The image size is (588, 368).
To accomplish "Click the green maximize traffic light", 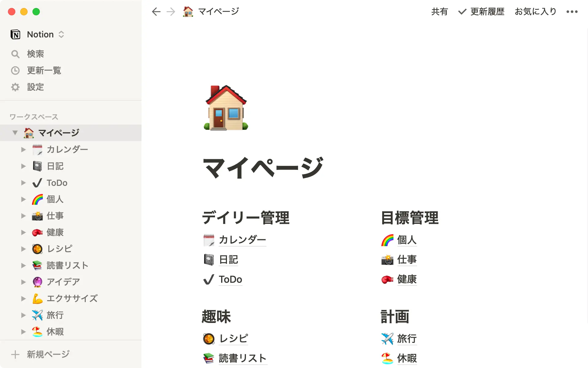I will [36, 12].
